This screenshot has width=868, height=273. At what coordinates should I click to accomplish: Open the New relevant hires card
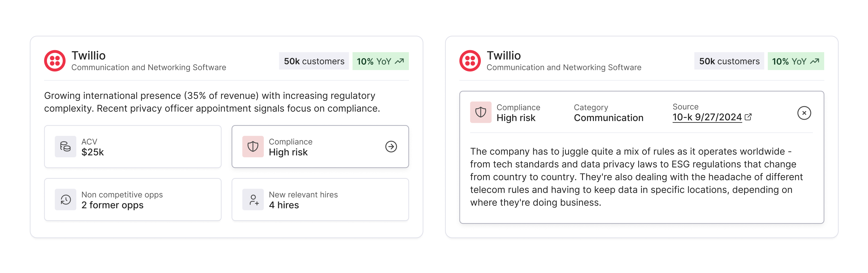click(x=320, y=199)
